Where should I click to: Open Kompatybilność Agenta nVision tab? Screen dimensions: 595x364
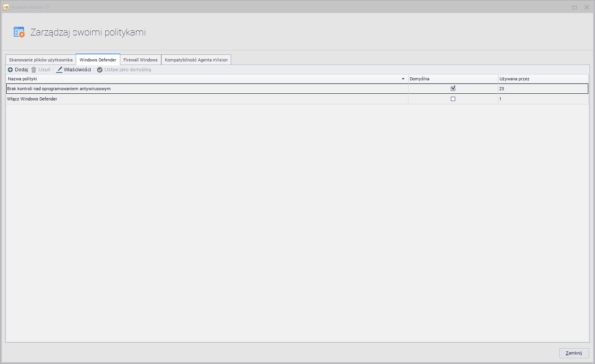pos(196,60)
